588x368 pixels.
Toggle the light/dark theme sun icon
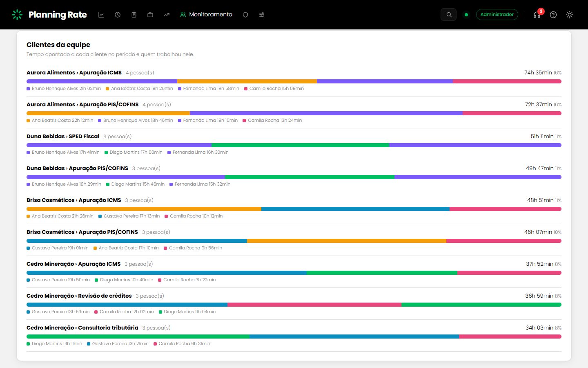(x=570, y=15)
